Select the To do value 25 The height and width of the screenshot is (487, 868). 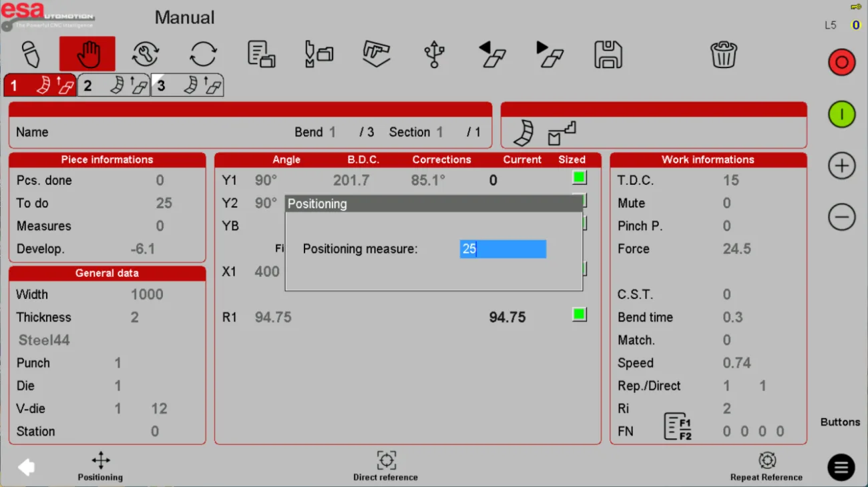click(x=164, y=203)
